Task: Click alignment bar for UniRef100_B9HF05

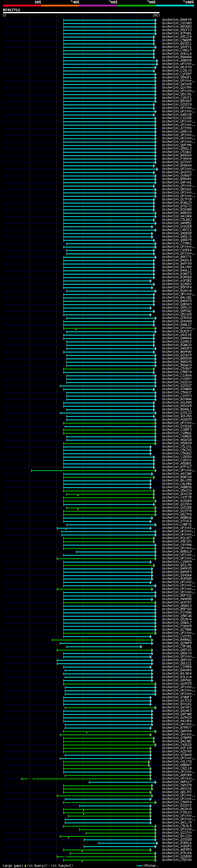Action: tap(110, 20)
